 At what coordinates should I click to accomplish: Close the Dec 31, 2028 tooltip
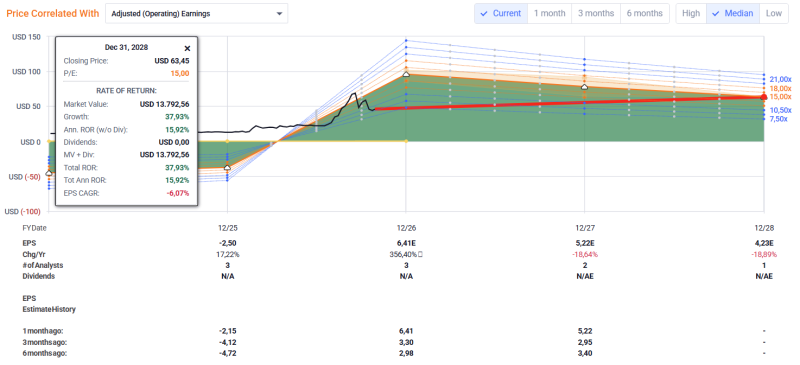point(187,48)
